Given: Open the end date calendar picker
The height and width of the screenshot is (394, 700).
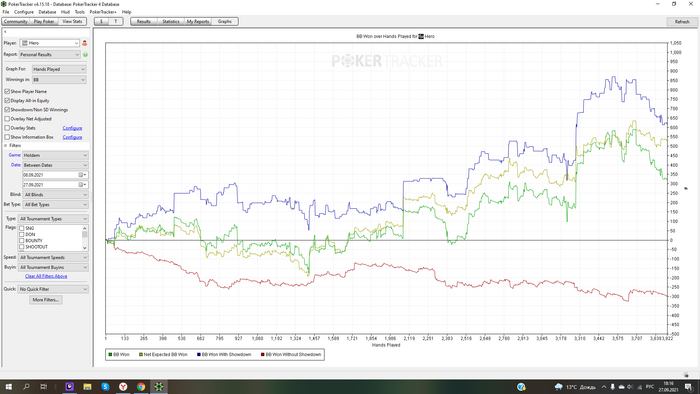Looking at the screenshot, I should coord(82,184).
